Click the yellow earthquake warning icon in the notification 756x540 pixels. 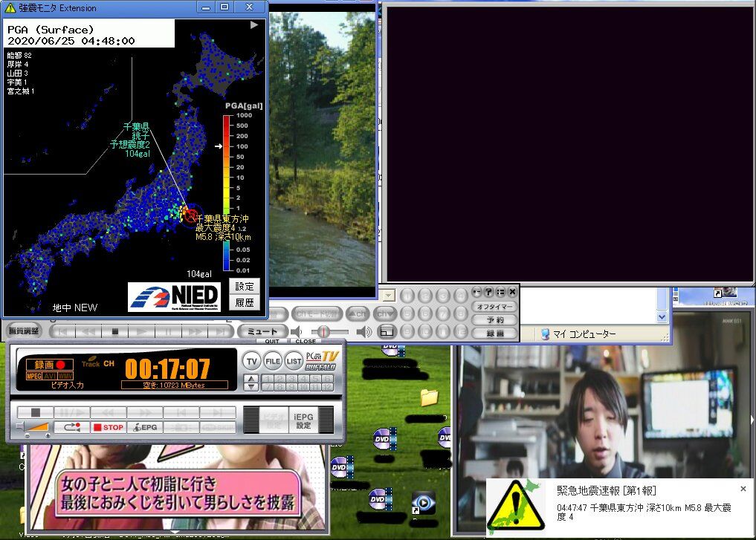[x=516, y=506]
